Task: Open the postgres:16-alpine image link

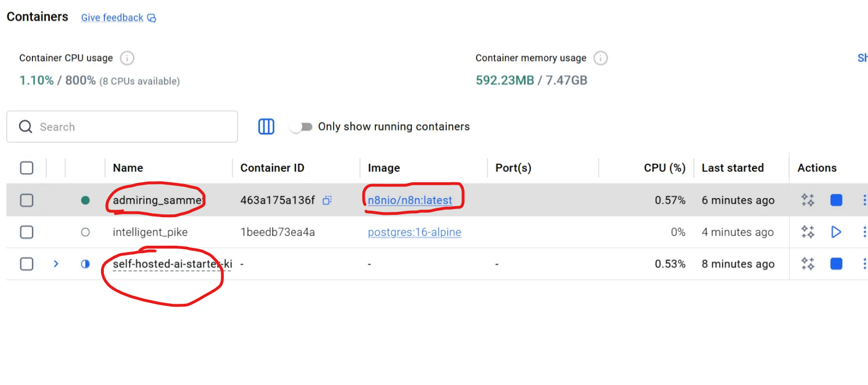Action: point(414,232)
